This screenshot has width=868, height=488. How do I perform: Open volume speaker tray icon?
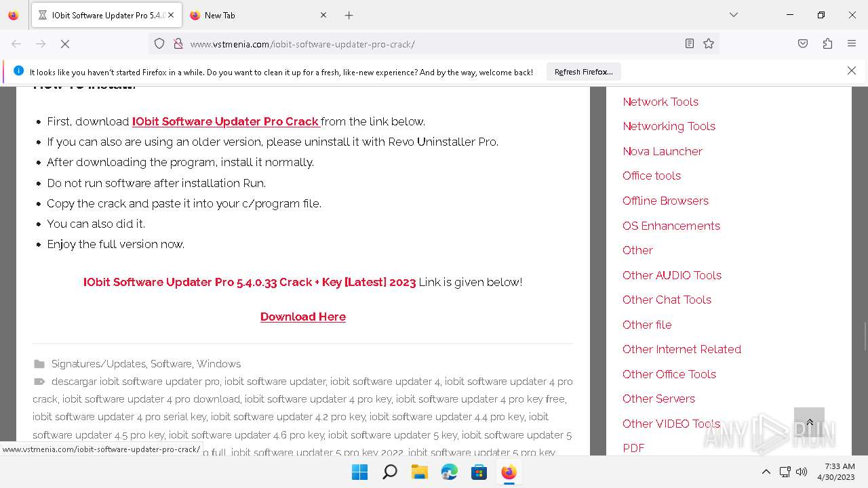pyautogui.click(x=802, y=472)
